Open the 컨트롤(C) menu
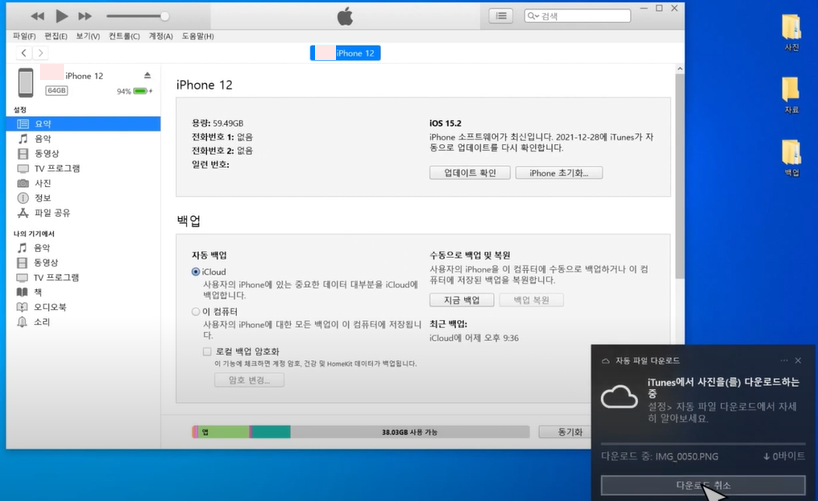The height and width of the screenshot is (501, 818). pos(124,36)
